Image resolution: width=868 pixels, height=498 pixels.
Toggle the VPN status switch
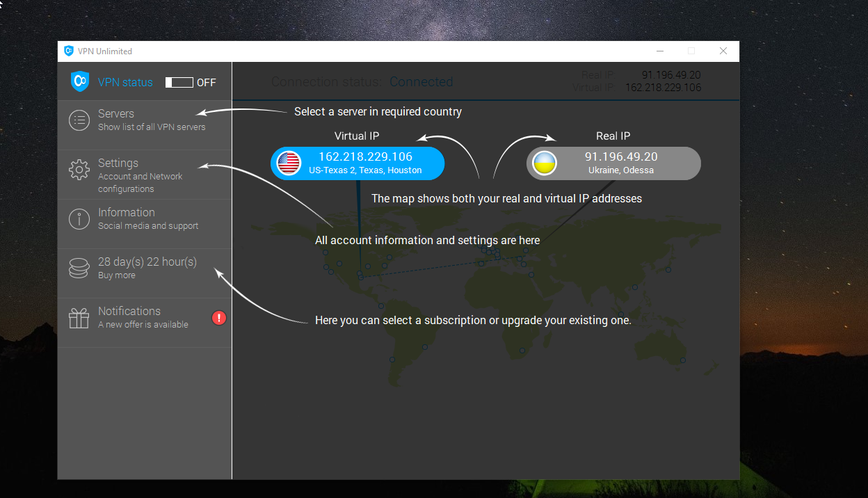coord(179,82)
